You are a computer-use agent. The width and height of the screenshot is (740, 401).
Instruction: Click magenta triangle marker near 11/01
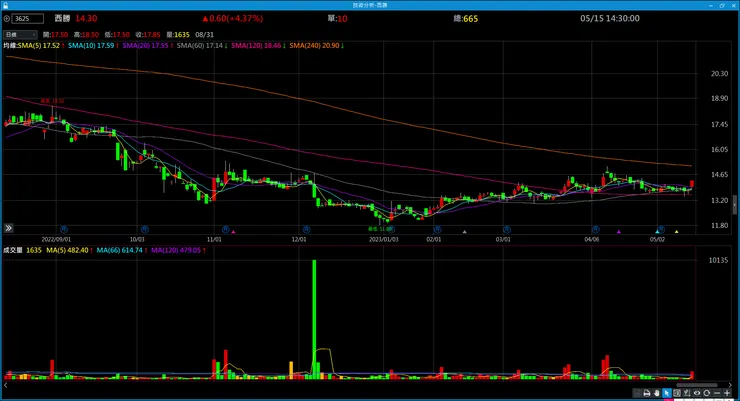pos(233,232)
